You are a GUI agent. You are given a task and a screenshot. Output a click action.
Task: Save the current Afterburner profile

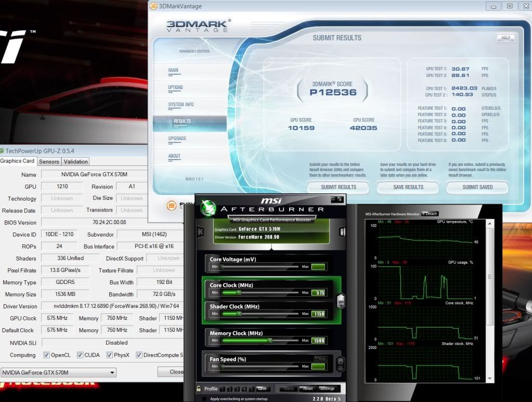tap(262, 388)
